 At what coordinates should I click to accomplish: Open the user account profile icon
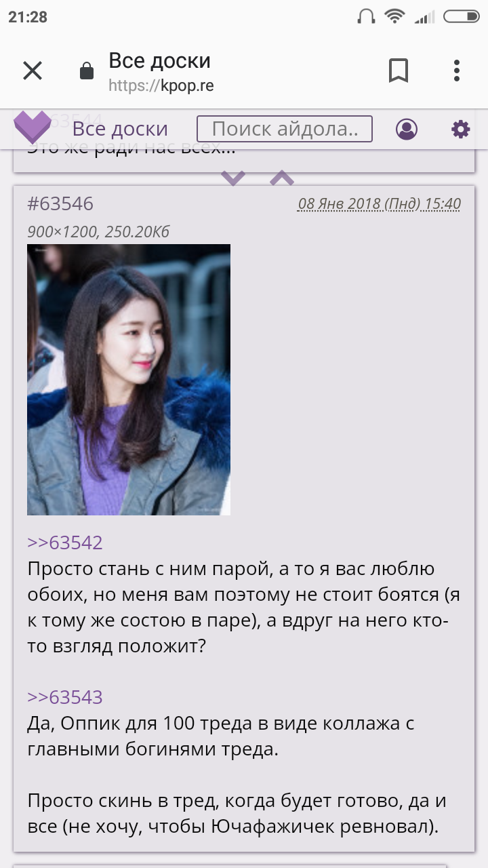tap(407, 129)
